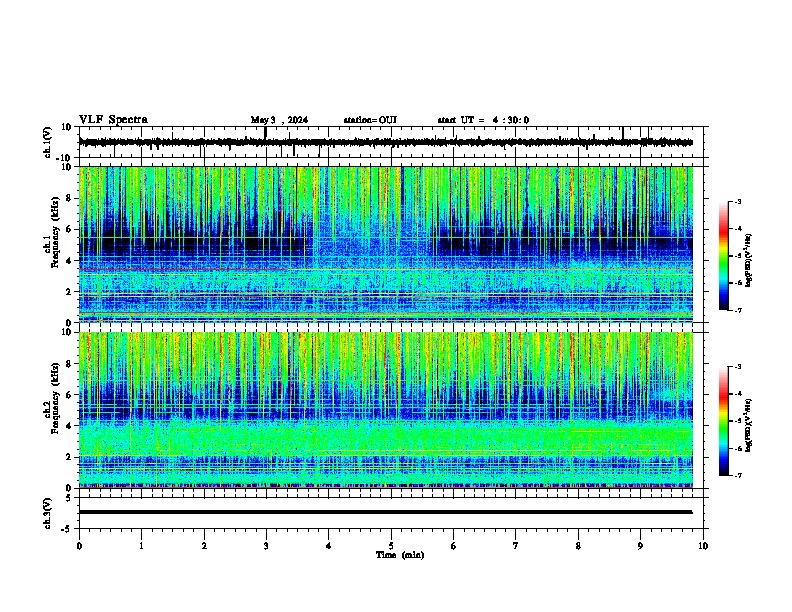Click time axis tick label "3"
Image resolution: width=792 pixels, height=612 pixels.
[266, 546]
